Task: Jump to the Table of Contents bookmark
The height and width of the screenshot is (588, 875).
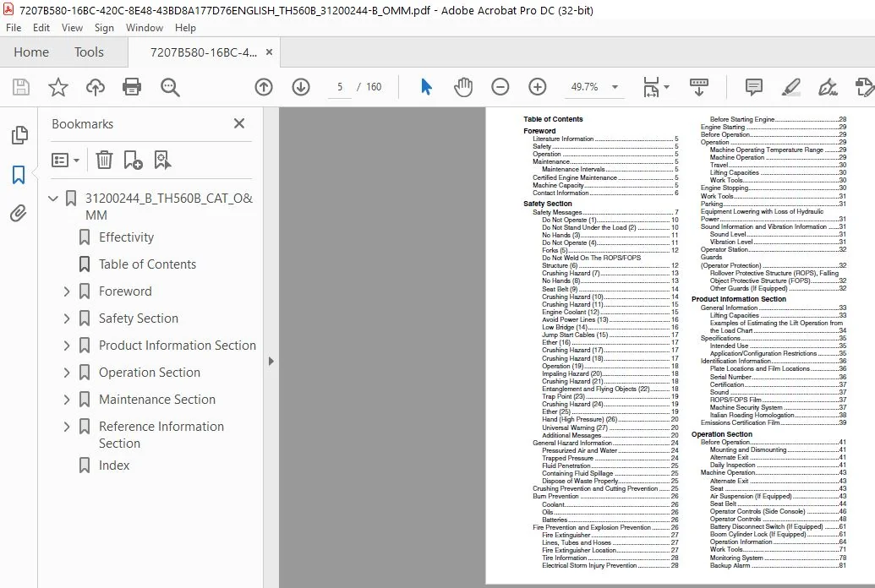Action: pyautogui.click(x=147, y=264)
